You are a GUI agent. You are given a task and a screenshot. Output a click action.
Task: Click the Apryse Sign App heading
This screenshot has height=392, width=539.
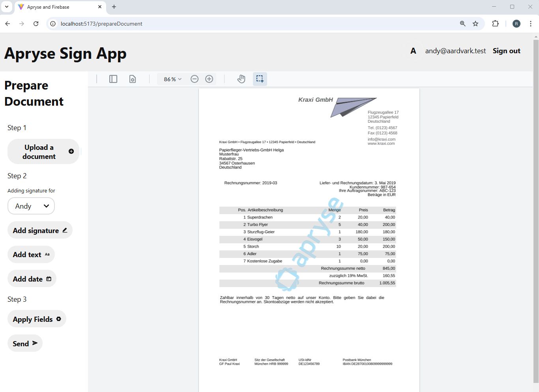tap(66, 53)
